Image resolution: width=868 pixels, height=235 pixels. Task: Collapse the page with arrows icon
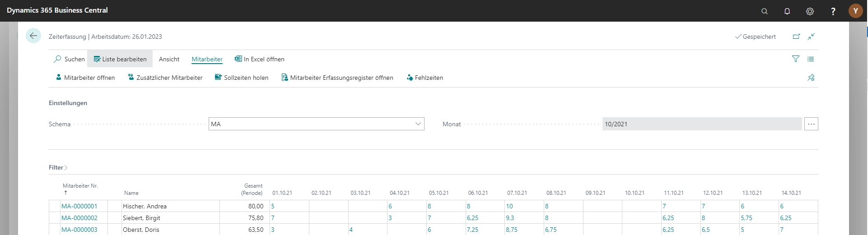tap(812, 37)
